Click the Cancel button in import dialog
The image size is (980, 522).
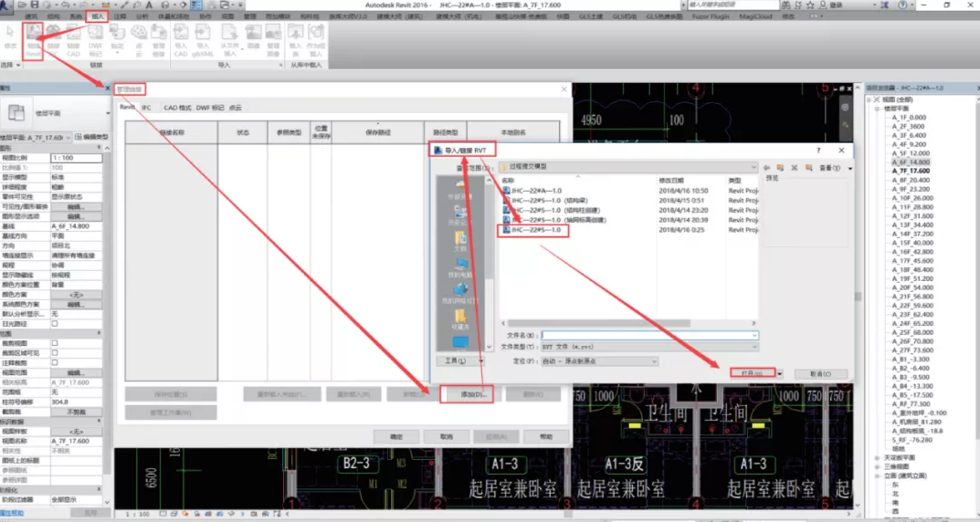point(821,374)
